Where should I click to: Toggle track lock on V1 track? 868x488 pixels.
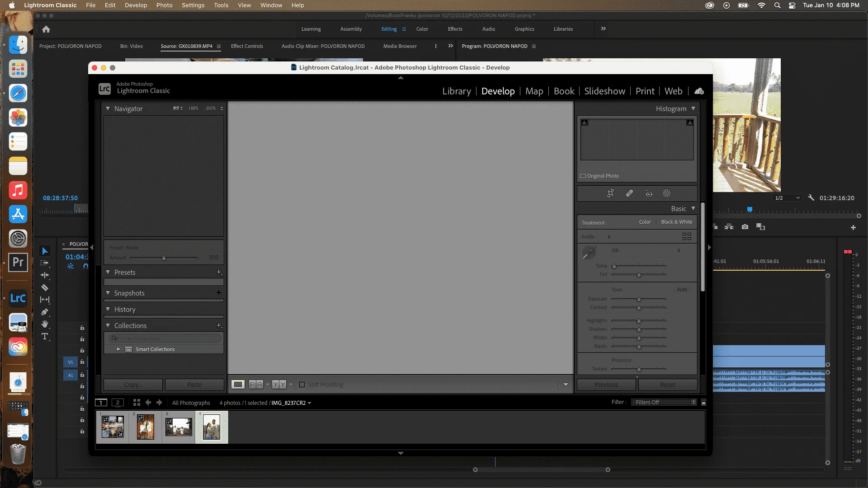[82, 362]
